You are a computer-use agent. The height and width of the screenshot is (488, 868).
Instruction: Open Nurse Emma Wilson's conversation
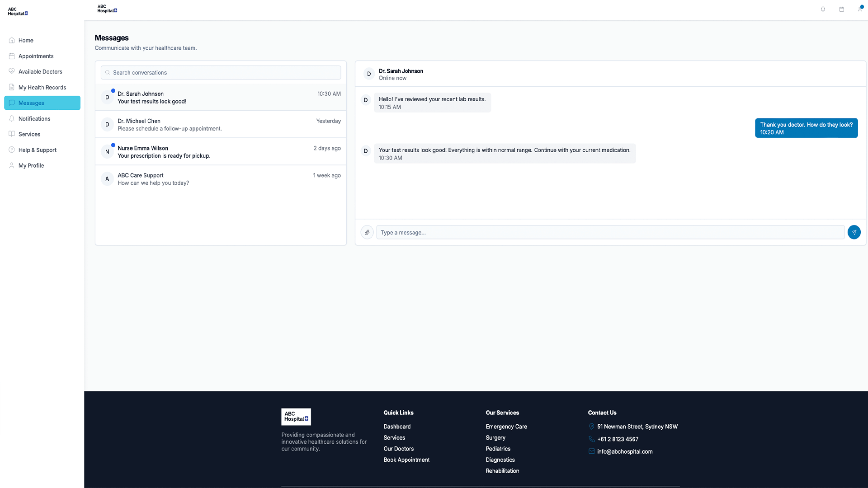click(220, 151)
